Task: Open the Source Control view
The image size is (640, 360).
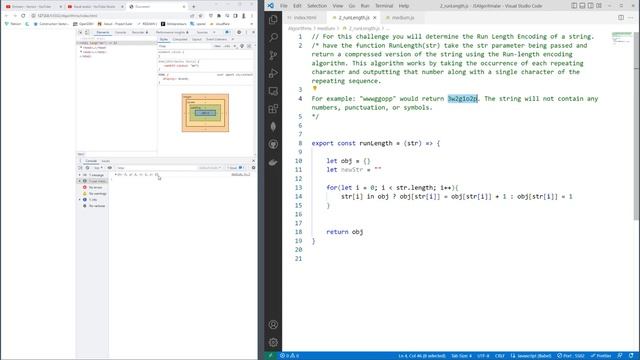Action: tap(273, 56)
